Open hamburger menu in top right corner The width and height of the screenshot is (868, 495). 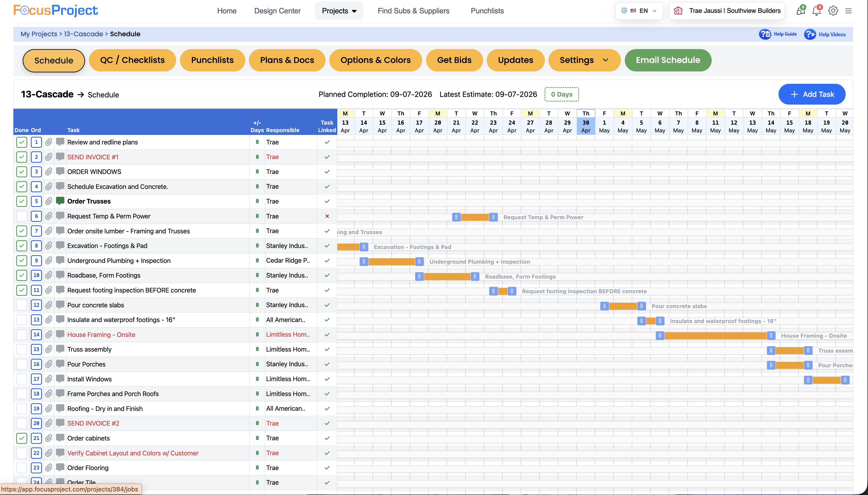849,11
